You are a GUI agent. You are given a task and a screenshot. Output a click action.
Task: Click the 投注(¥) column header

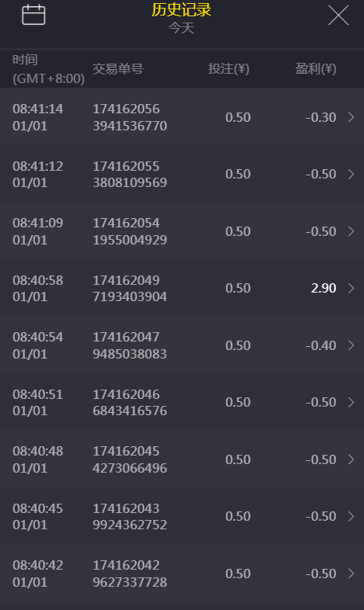229,69
